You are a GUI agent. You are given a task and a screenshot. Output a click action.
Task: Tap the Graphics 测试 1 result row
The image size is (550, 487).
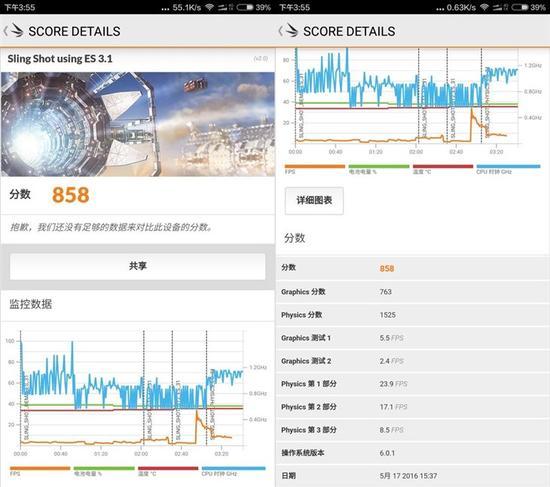click(x=412, y=338)
